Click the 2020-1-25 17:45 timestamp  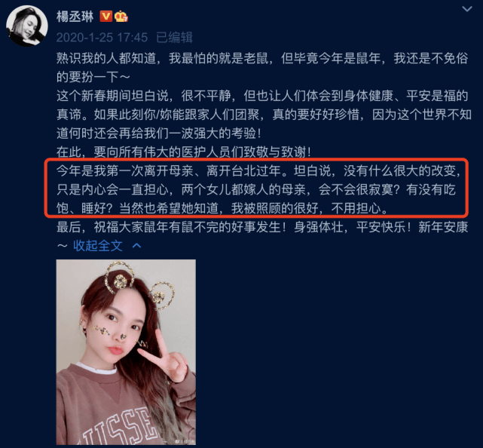102,38
